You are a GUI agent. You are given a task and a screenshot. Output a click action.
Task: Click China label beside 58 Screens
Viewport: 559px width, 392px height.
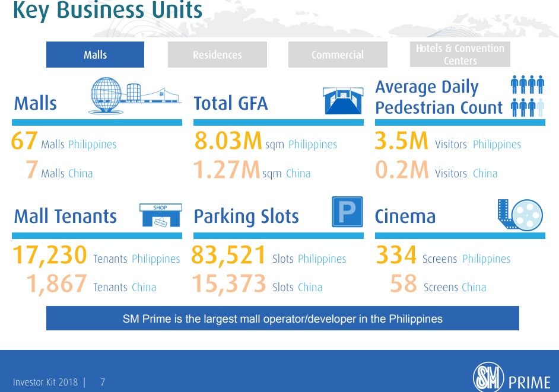[474, 287]
